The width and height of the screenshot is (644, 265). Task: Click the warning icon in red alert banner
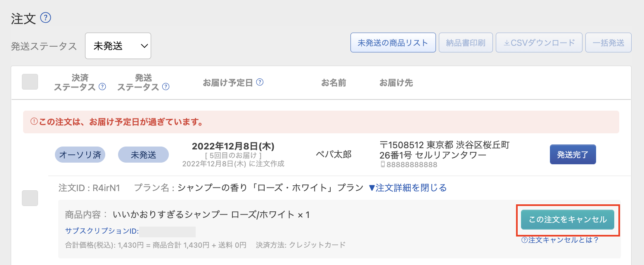(x=34, y=122)
